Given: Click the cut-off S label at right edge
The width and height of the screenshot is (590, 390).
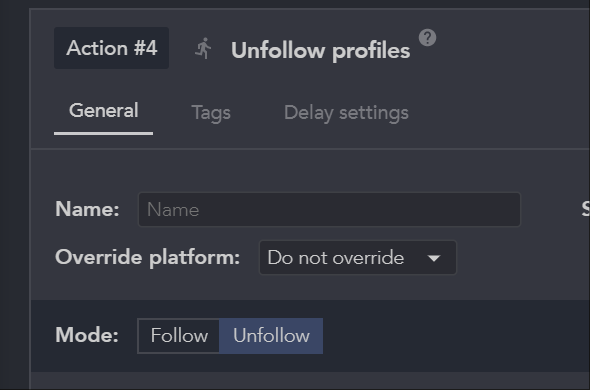Looking at the screenshot, I should 585,209.
